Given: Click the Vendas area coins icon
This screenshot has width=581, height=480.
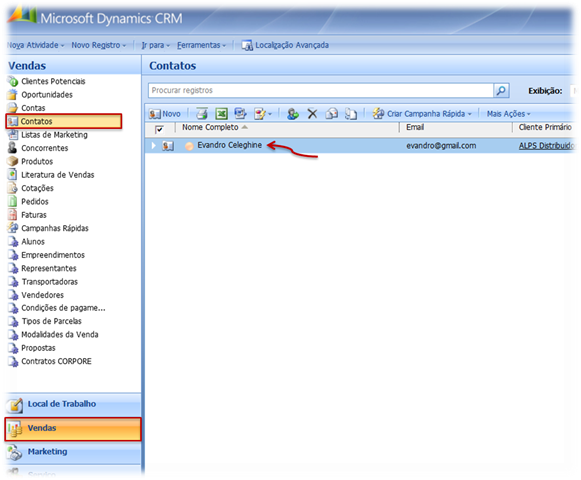Looking at the screenshot, I should (15, 429).
